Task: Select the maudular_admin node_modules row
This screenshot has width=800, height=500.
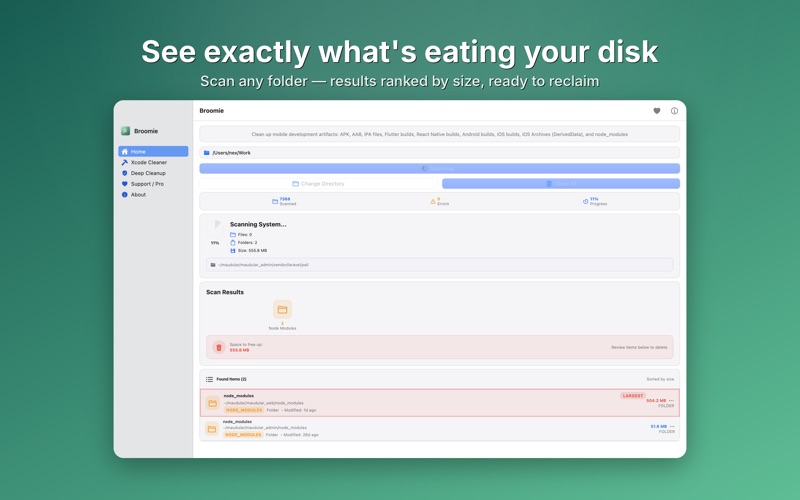Action: point(439,429)
